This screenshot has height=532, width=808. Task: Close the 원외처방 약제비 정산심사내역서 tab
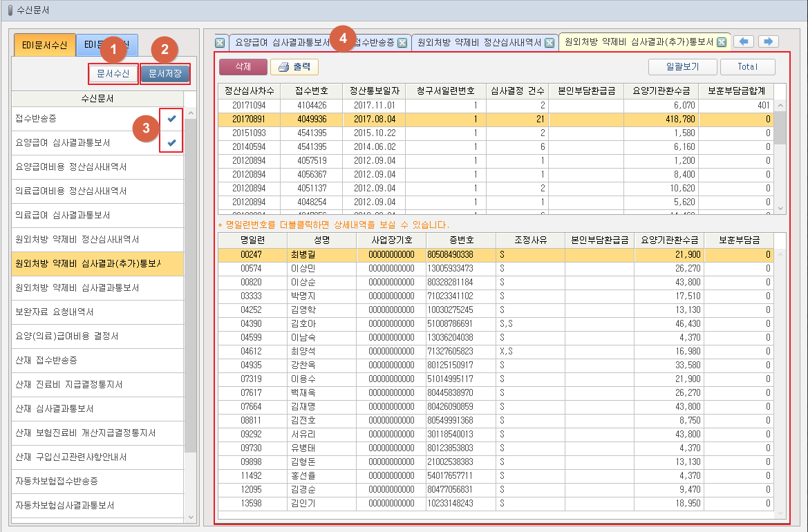[549, 43]
